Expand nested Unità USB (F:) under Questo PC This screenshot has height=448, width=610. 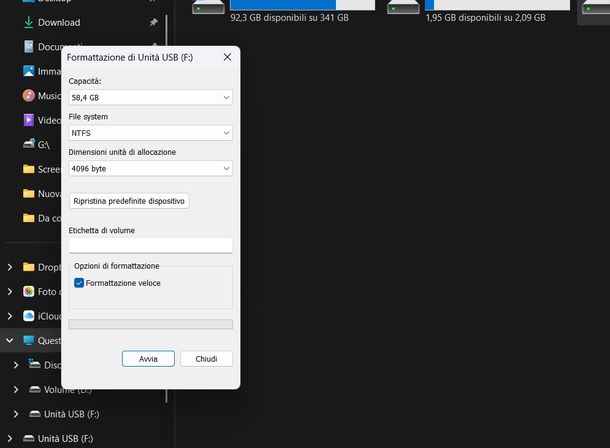16,414
